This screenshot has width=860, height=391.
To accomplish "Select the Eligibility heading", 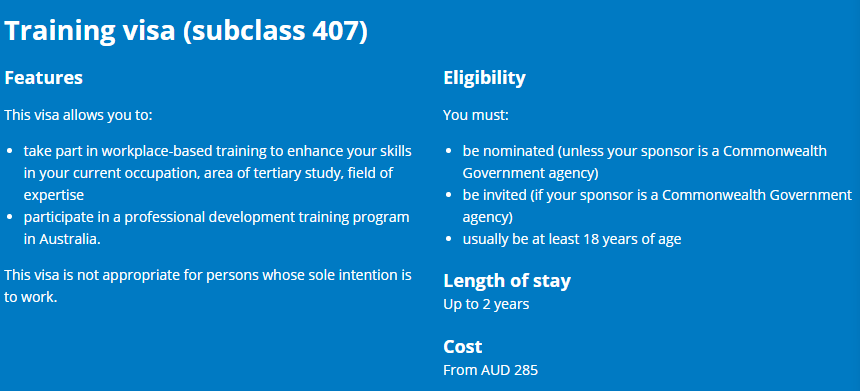I will coord(484,78).
